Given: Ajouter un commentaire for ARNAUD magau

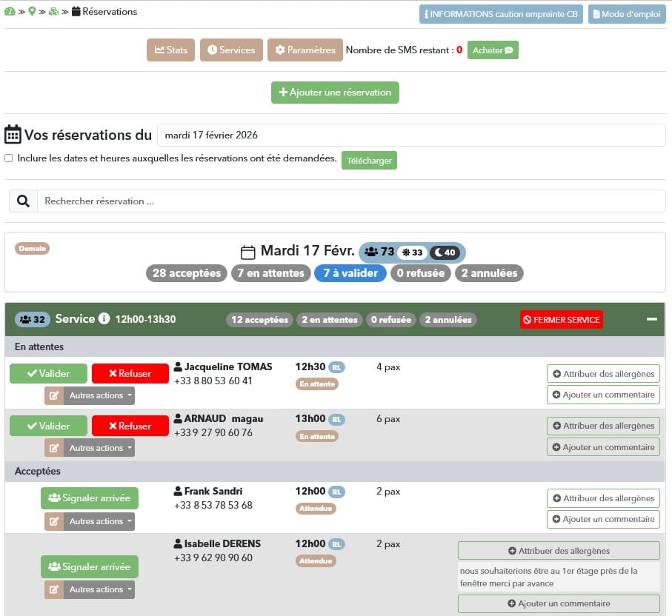Looking at the screenshot, I should [x=603, y=447].
